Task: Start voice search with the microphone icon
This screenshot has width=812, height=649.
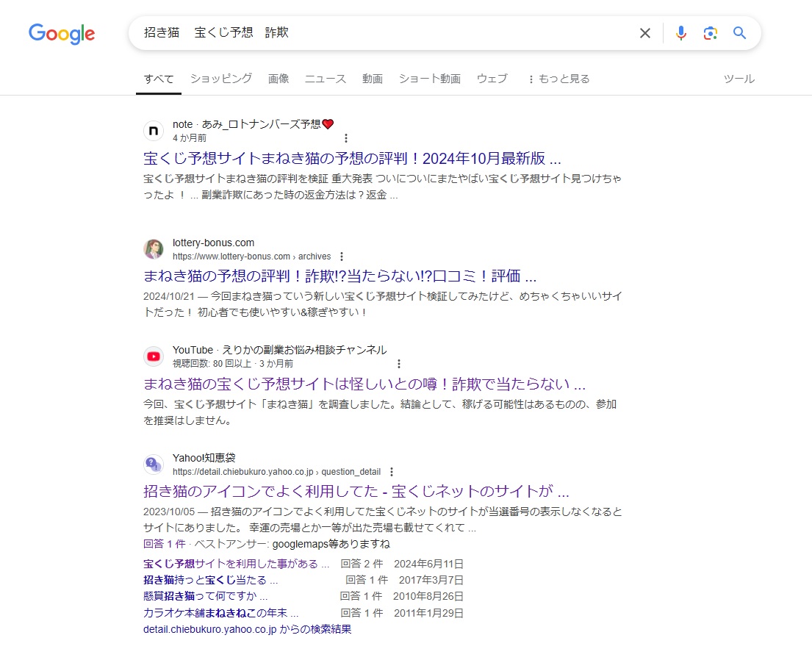Action: pyautogui.click(x=681, y=33)
